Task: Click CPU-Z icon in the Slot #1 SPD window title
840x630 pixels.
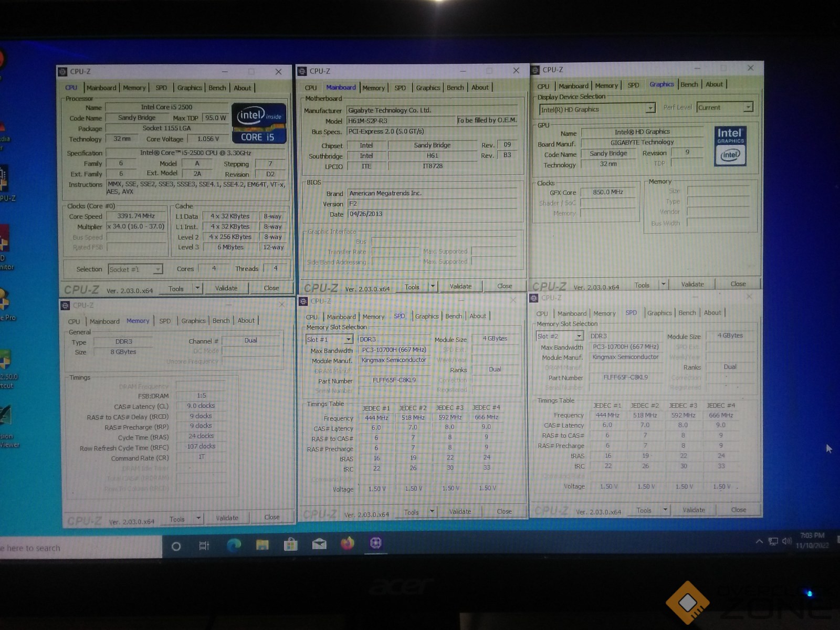Action: pyautogui.click(x=303, y=301)
